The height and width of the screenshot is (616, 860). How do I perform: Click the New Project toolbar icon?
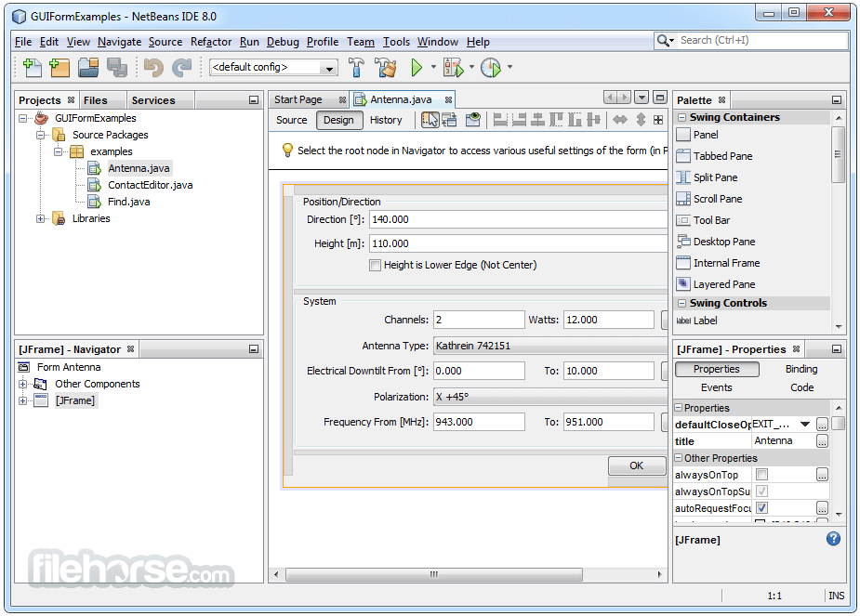click(60, 68)
